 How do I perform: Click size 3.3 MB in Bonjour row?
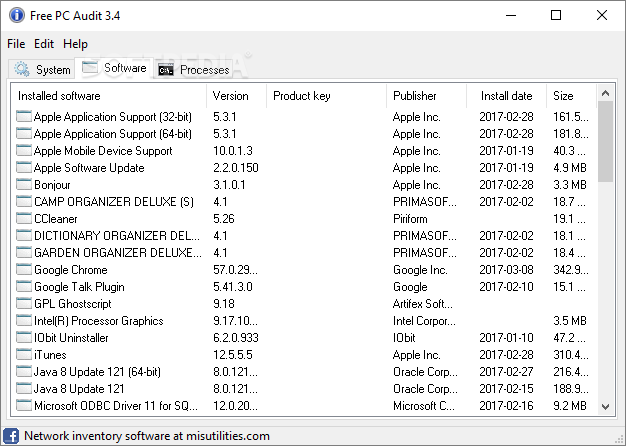pyautogui.click(x=570, y=184)
